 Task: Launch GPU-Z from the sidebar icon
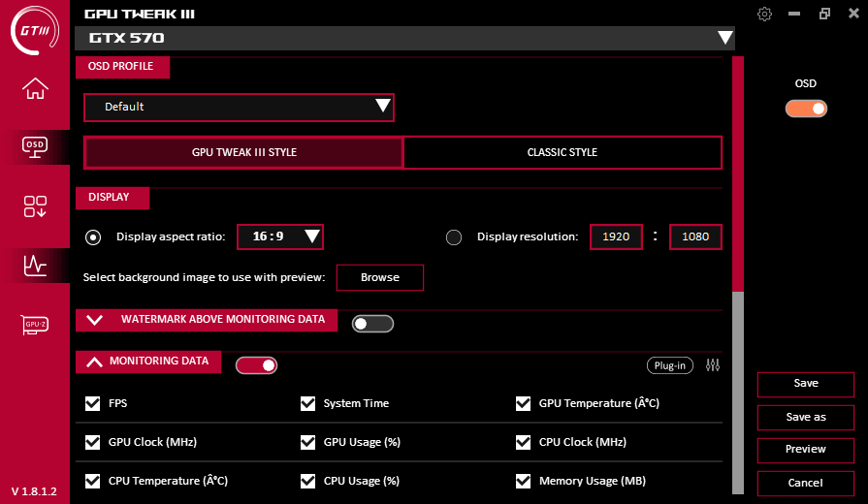pyautogui.click(x=35, y=324)
